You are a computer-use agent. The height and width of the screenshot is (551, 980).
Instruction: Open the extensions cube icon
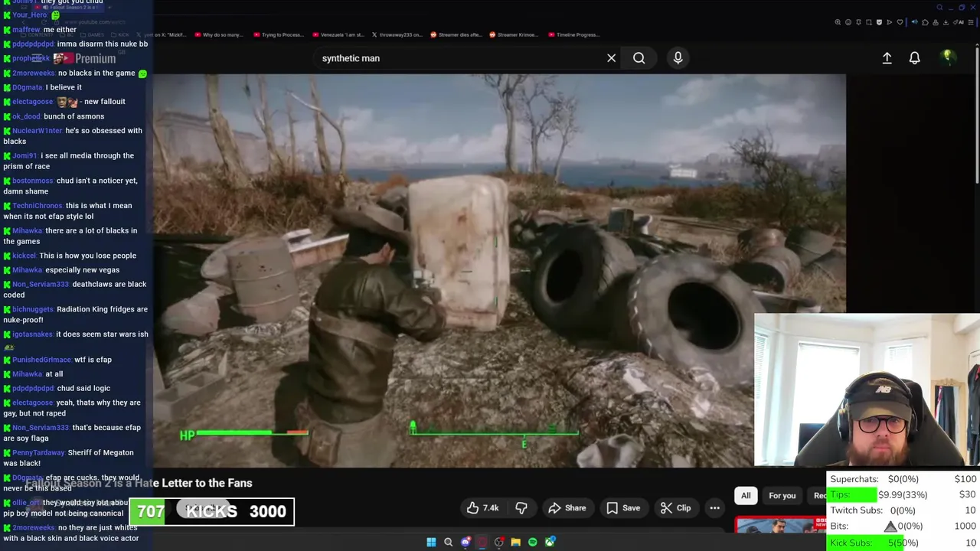pos(925,22)
